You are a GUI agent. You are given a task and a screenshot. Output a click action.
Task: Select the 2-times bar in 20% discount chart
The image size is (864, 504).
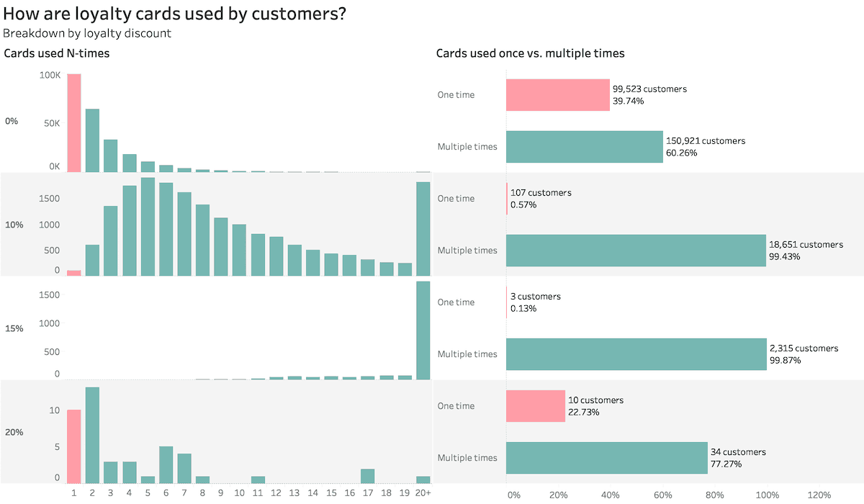coord(92,436)
